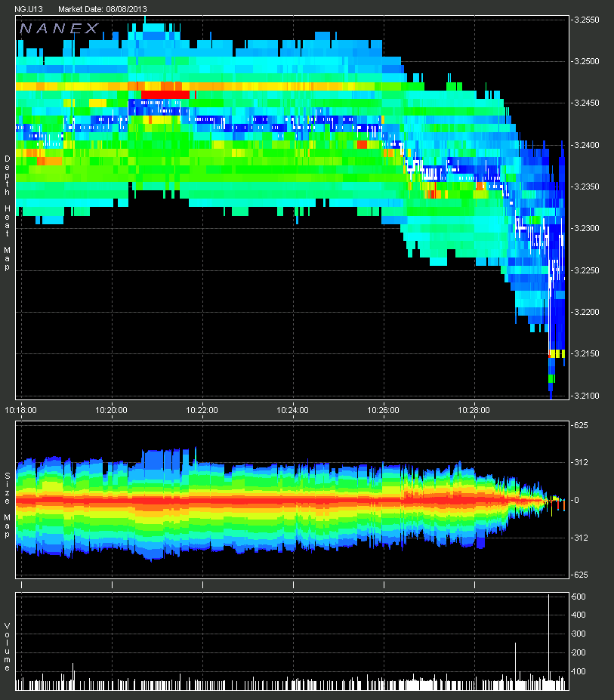Click the 3.2250 price axis label
Image resolution: width=614 pixels, height=700 pixels.
point(587,270)
